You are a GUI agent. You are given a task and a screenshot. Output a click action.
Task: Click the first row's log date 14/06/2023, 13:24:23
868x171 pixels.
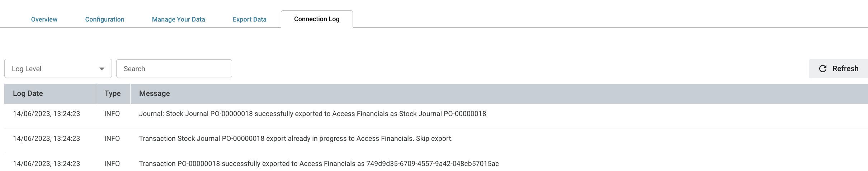pyautogui.click(x=47, y=114)
